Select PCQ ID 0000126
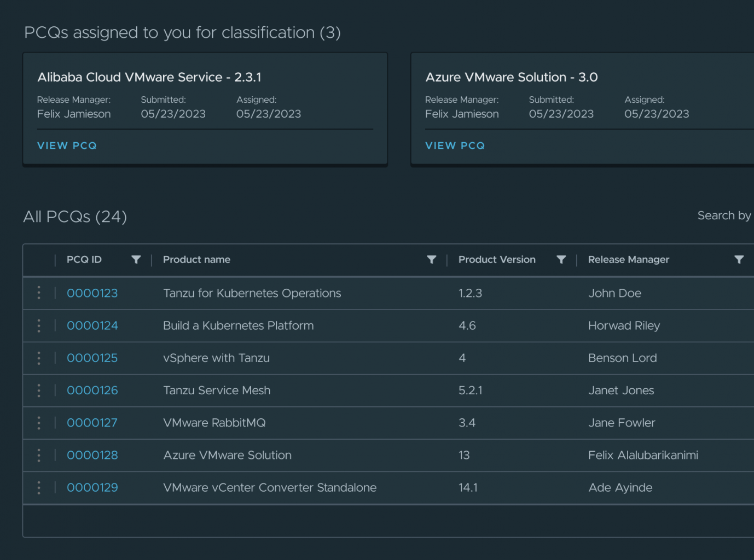 pos(92,390)
